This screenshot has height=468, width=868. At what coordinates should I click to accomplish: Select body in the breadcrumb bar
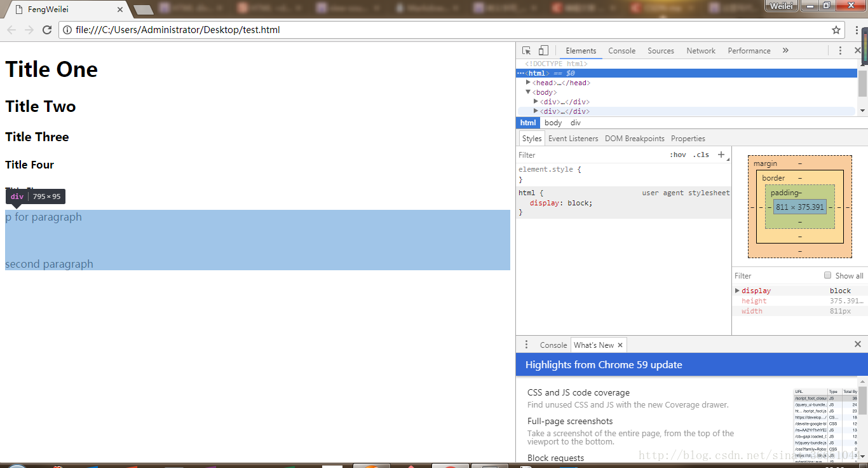[553, 123]
